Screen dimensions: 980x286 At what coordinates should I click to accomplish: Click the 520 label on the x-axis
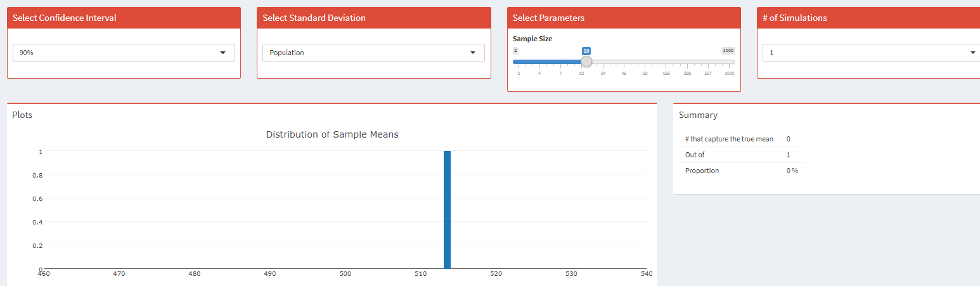[x=496, y=274]
